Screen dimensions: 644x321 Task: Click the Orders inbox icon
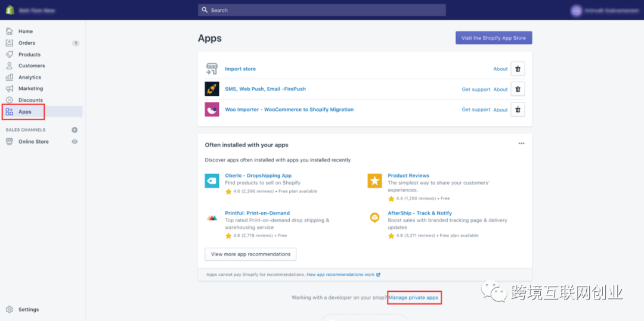point(10,43)
